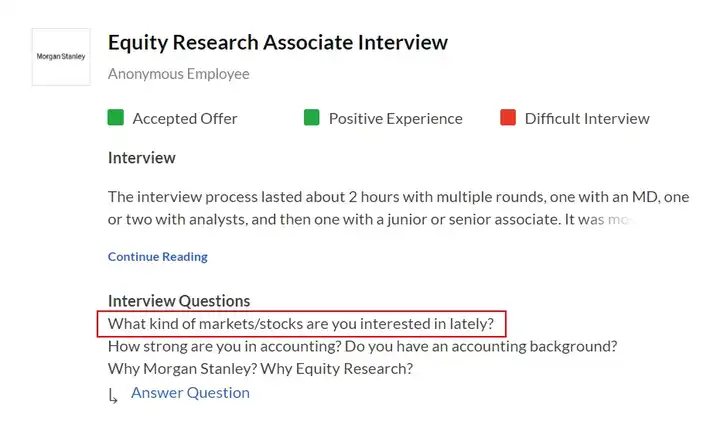The image size is (720, 425).
Task: Click the Interview Questions heading
Action: [179, 301]
